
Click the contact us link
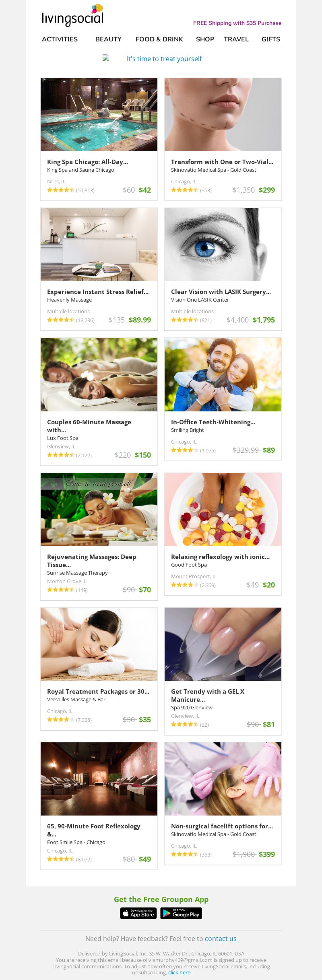221,939
